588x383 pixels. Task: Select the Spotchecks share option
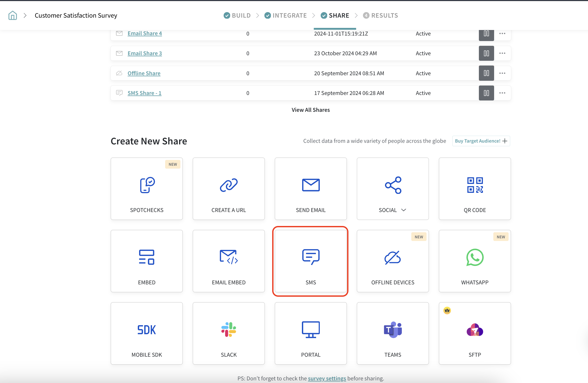147,189
